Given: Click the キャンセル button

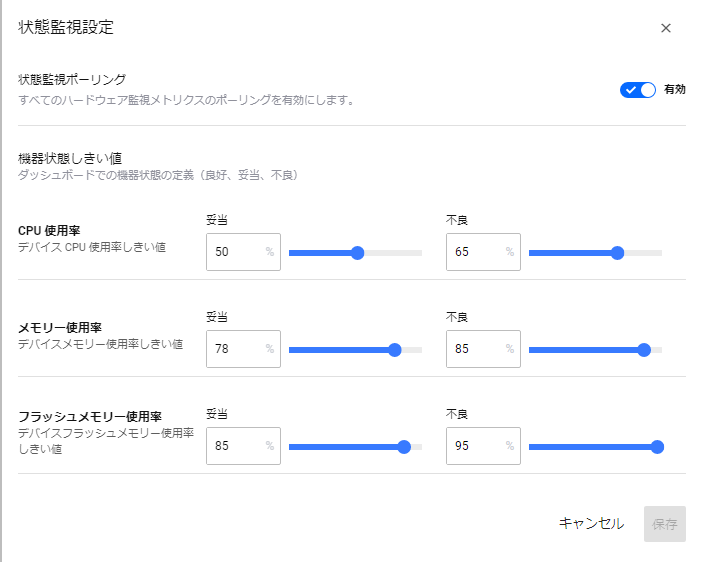Looking at the screenshot, I should [x=591, y=523].
